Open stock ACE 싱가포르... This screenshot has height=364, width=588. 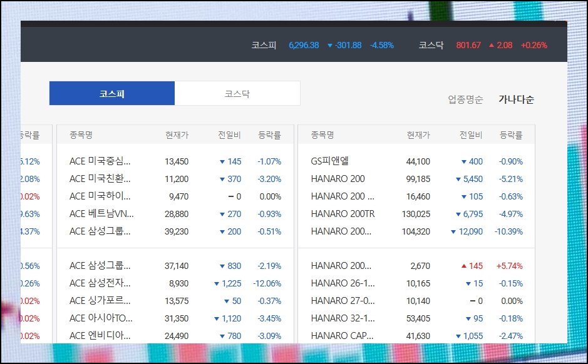click(x=100, y=301)
